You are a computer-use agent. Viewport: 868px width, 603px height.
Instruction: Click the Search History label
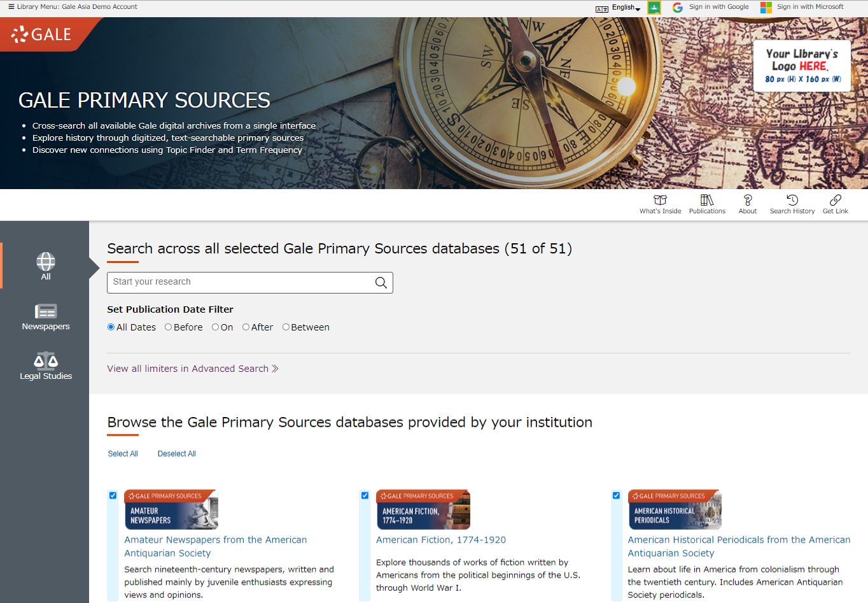point(792,211)
